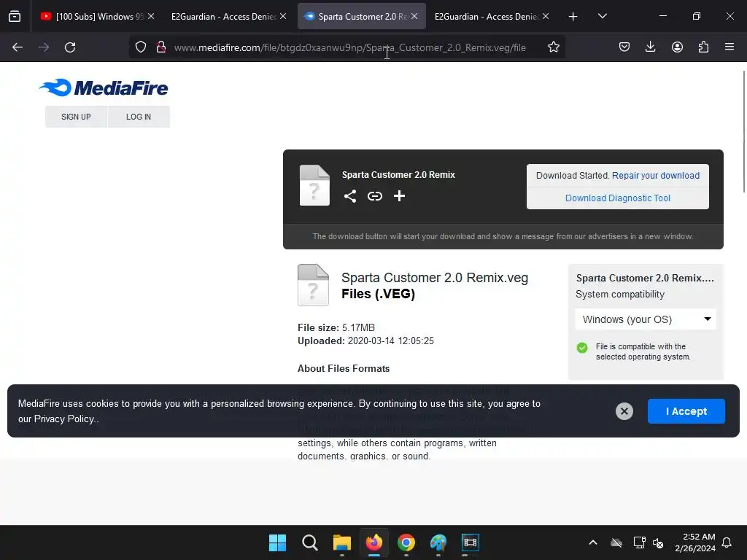Screen dimensions: 747x560
Task: Open the Windows Start menu
Action: click(x=278, y=542)
